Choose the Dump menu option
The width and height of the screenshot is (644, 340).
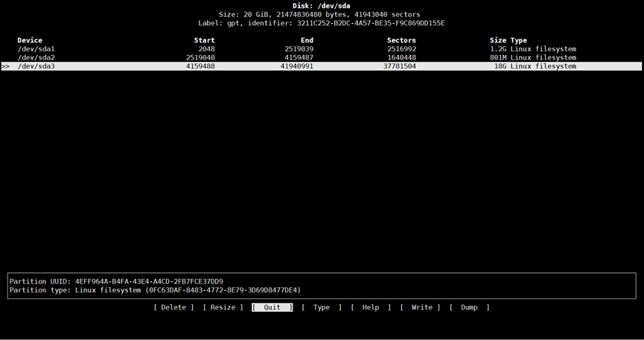[469, 307]
